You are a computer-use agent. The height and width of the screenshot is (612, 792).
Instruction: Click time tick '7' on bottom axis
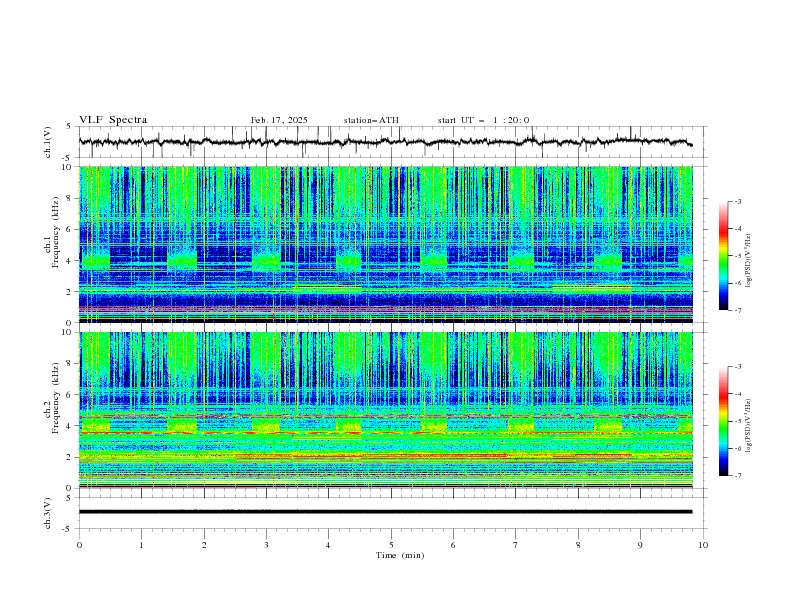(516, 545)
